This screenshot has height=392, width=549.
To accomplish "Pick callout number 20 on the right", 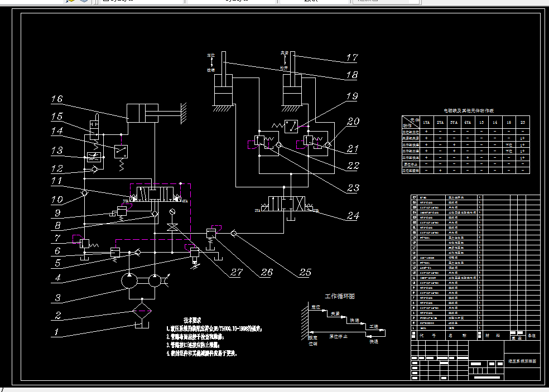I will click(354, 122).
